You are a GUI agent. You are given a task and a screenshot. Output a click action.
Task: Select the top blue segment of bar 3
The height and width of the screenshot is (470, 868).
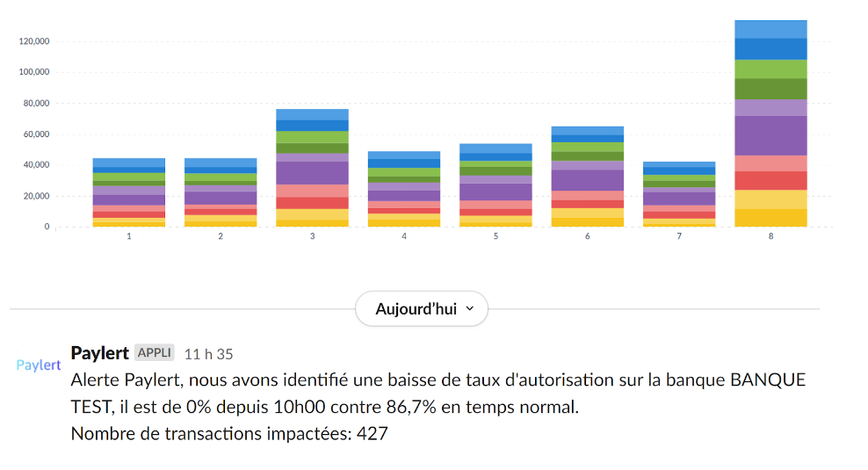(312, 114)
